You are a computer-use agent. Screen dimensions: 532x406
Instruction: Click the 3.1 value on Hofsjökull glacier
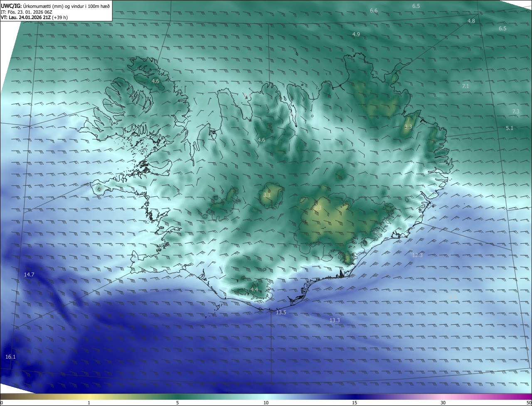coord(267,194)
